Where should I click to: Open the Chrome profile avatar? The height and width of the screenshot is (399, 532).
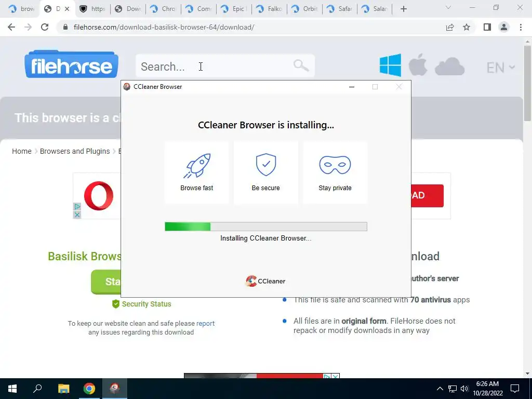click(x=504, y=27)
